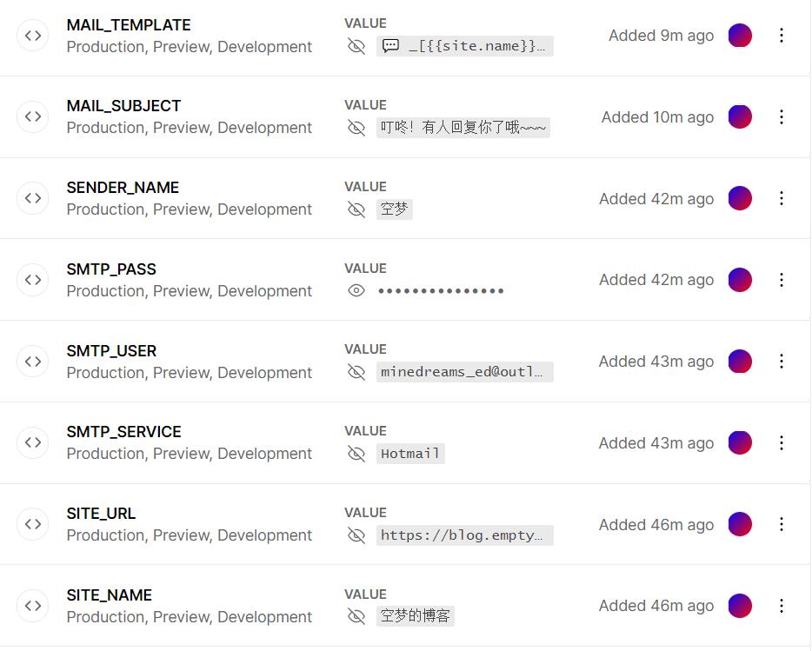812x651 pixels.
Task: Click the code icon beside SMTP_SERVICE
Action: pos(32,442)
